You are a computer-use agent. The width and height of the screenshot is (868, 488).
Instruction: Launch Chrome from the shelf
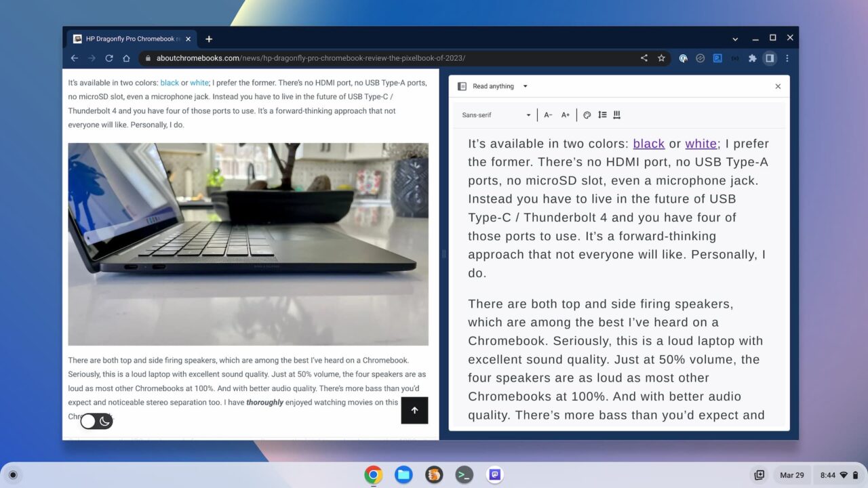point(373,475)
